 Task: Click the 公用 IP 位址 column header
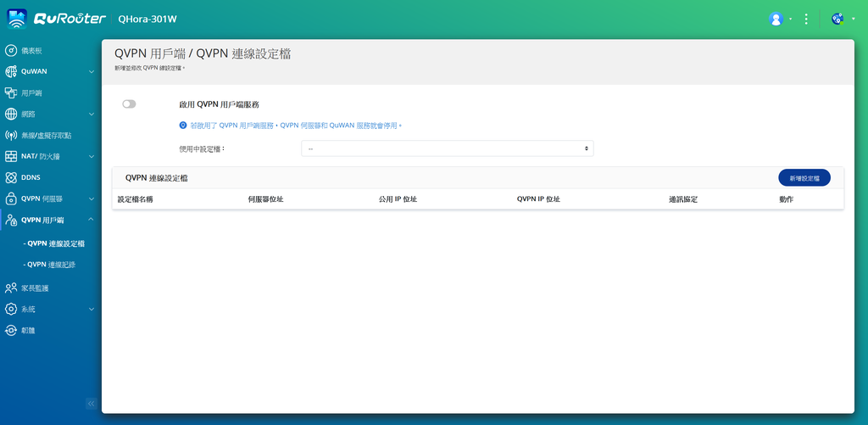point(398,199)
